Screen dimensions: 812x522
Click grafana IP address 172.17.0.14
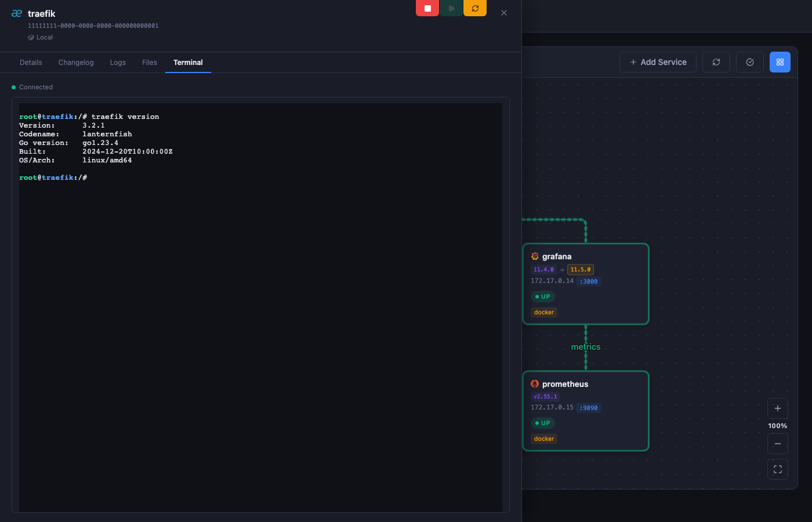(x=552, y=281)
